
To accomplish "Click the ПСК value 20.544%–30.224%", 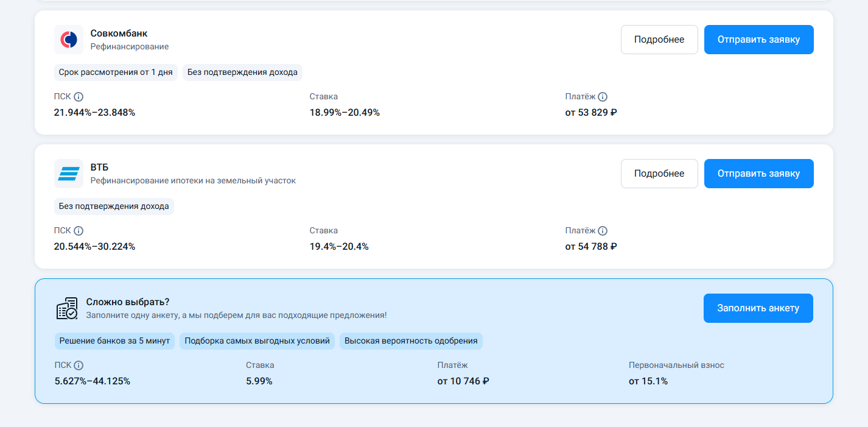I will 94,247.
